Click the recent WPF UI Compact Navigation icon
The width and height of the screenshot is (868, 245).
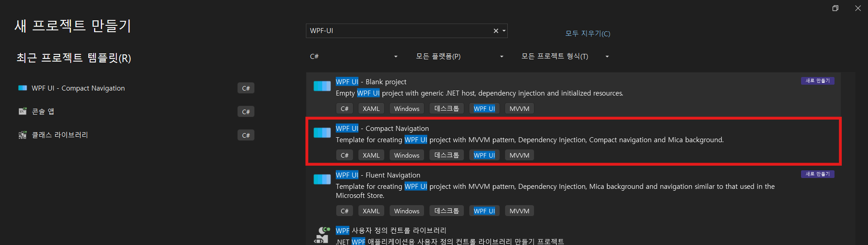click(x=23, y=88)
